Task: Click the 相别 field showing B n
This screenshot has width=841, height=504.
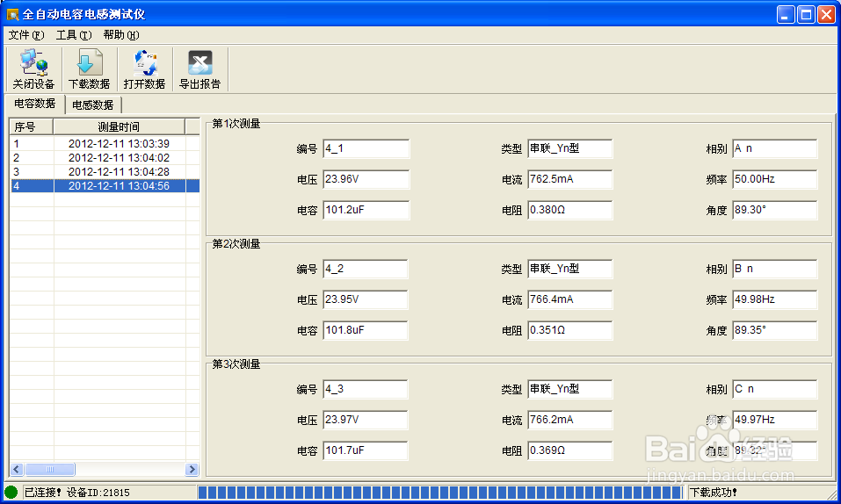Action: click(775, 270)
